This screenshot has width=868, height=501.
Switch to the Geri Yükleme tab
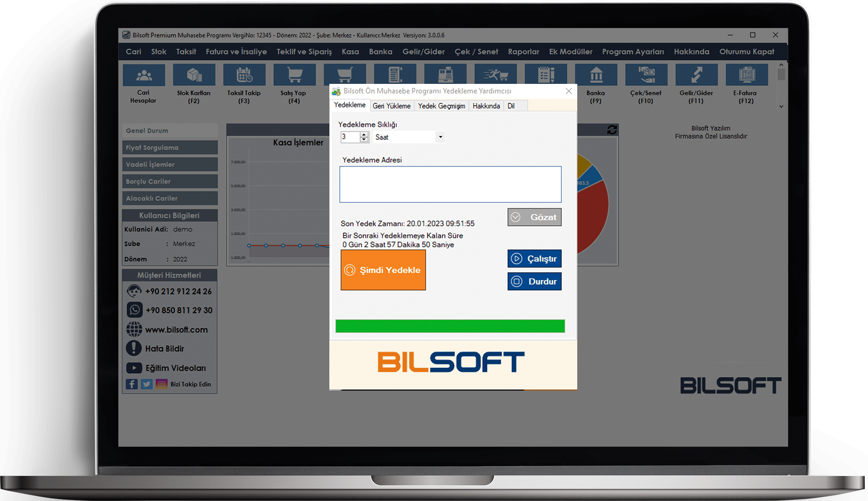point(391,106)
